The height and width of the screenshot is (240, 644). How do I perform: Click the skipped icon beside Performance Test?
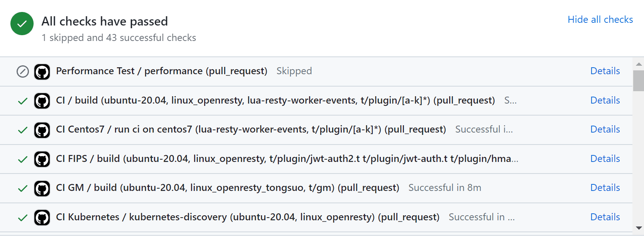click(23, 71)
